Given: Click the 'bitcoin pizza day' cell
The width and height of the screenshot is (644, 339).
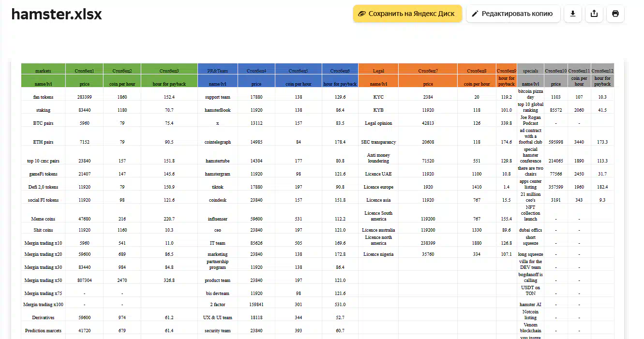Looking at the screenshot, I should 530,94.
